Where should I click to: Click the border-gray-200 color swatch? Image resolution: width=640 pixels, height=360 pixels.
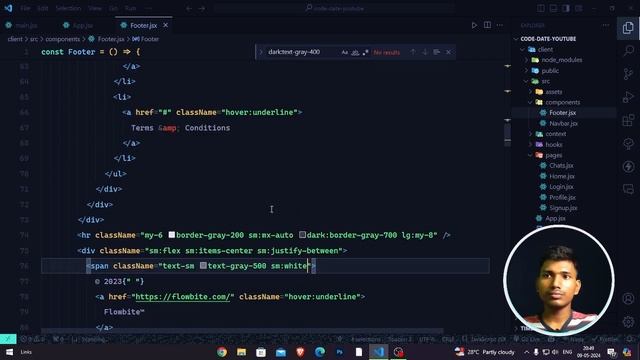[172, 235]
